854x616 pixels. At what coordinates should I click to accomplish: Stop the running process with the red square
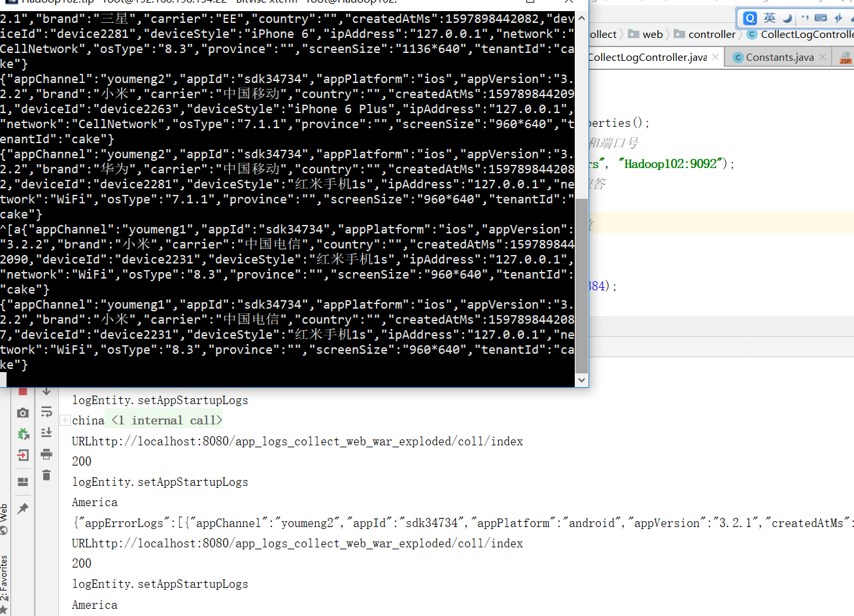(23, 391)
